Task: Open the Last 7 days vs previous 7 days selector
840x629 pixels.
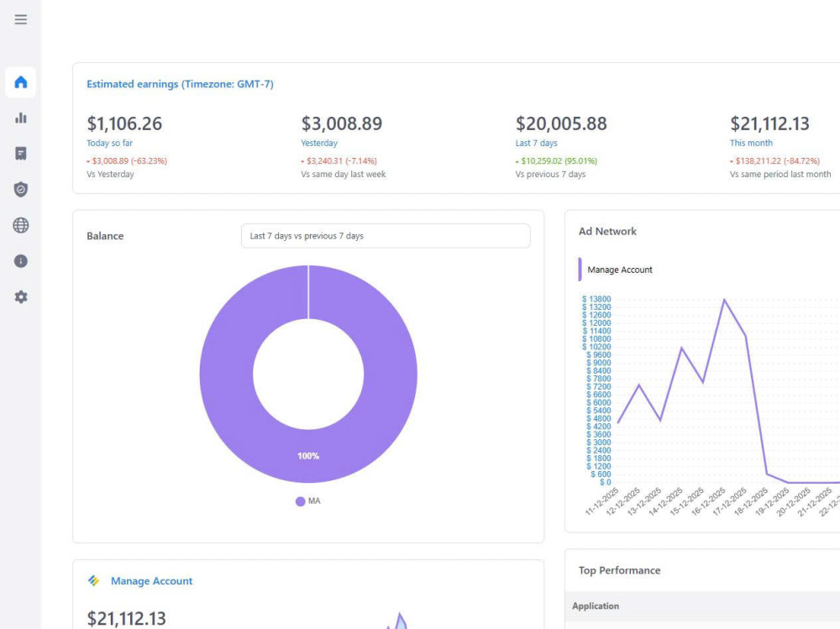Action: (x=386, y=236)
